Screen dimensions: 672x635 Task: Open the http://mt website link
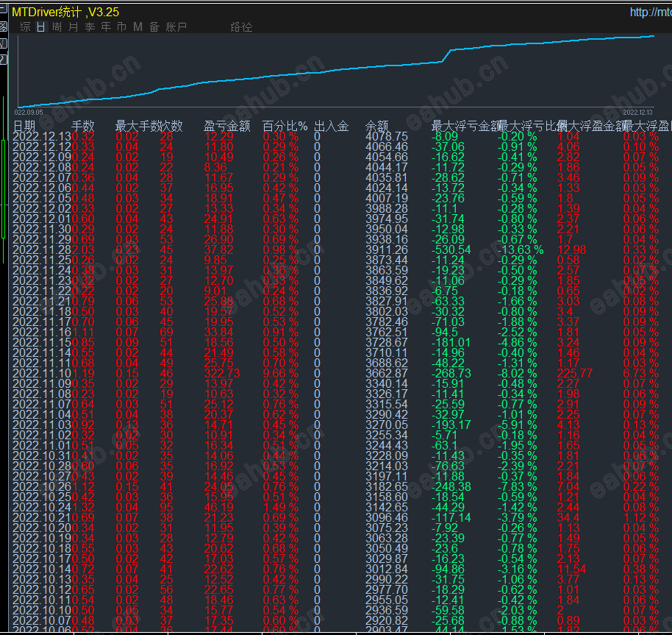[x=651, y=12]
